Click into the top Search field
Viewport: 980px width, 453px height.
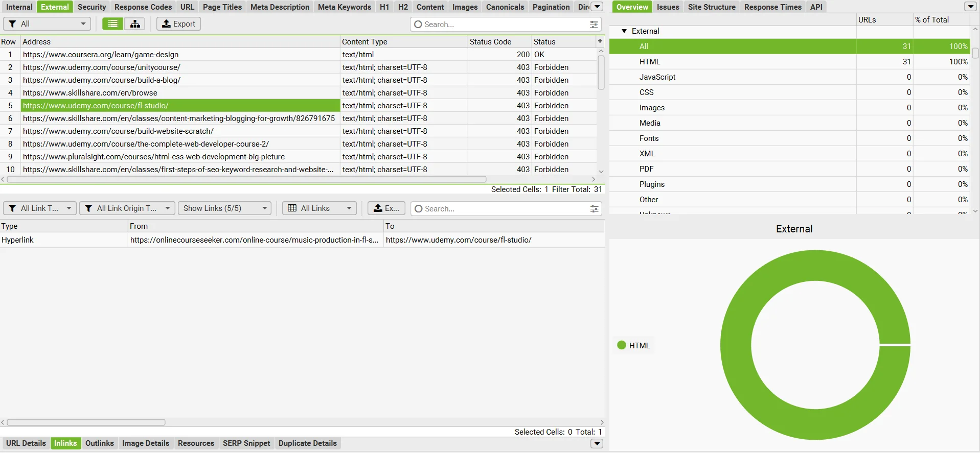(505, 25)
